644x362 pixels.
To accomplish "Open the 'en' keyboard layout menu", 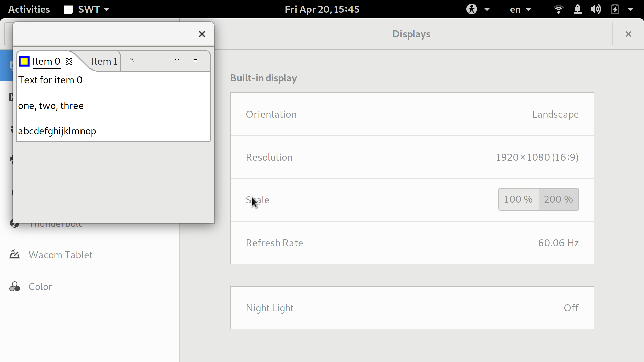I will point(521,9).
